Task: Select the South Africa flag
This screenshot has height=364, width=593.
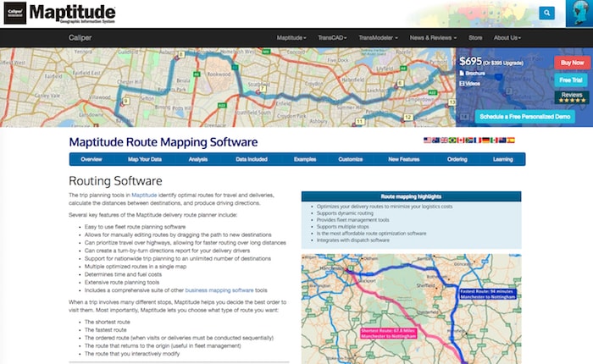Action: [469, 141]
